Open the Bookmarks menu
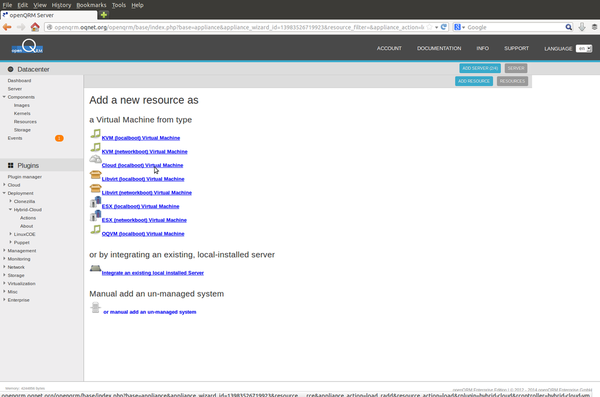Screen dimensions: 600x397 91,5
